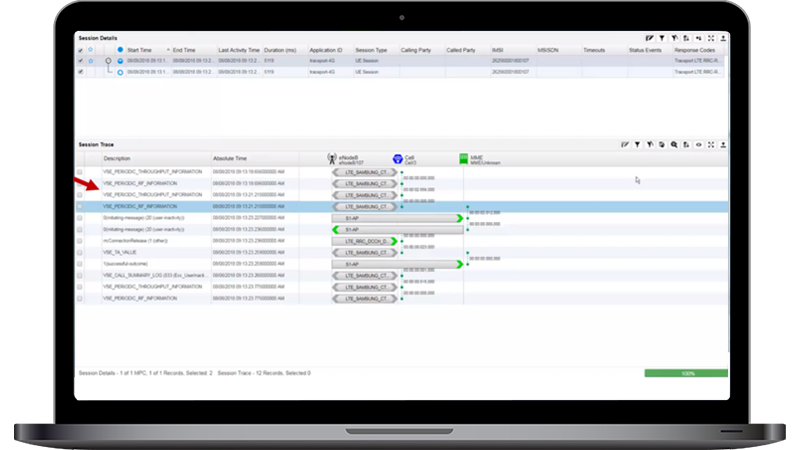The width and height of the screenshot is (800, 450).
Task: Click the search magnifier icon in Session Trace toolbar
Action: (x=674, y=144)
